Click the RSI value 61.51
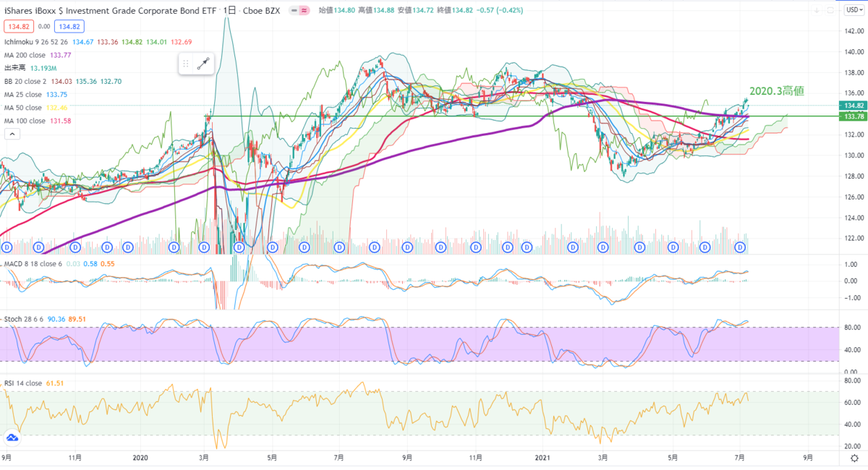868x470 pixels. click(54, 383)
